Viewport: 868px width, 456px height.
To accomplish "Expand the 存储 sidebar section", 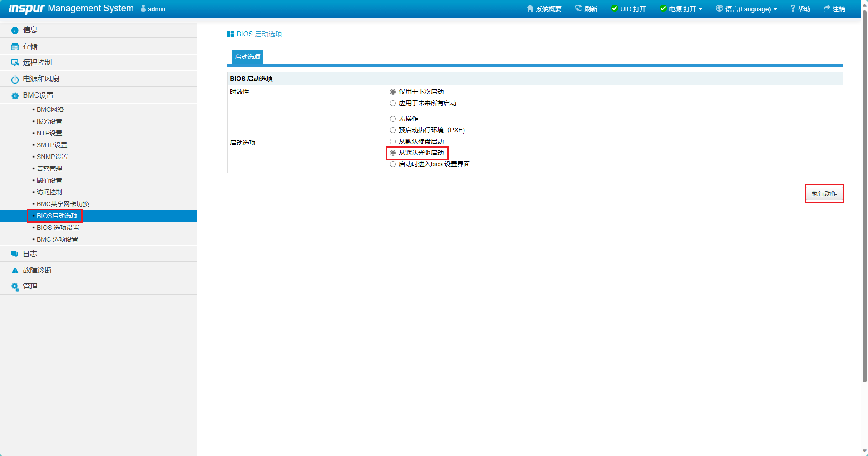I will (98, 46).
